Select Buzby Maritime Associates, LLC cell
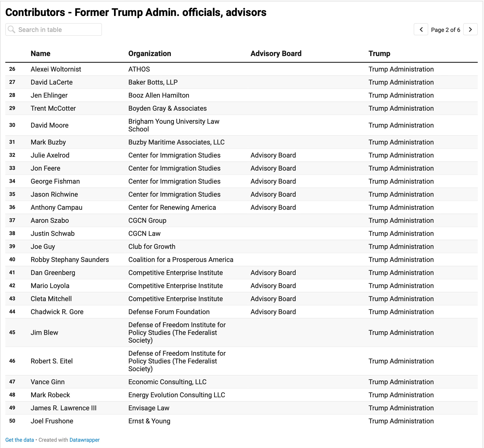Screen dimensions: 484x448 click(177, 142)
